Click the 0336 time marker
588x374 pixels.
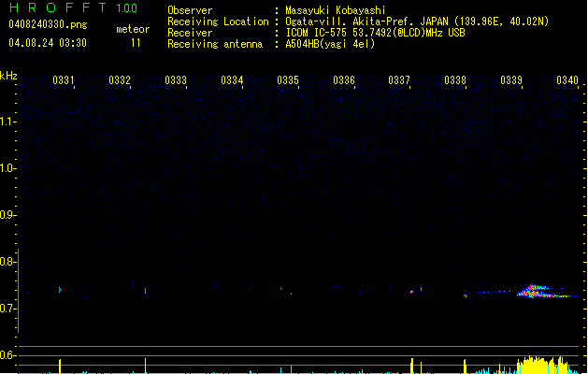344,80
